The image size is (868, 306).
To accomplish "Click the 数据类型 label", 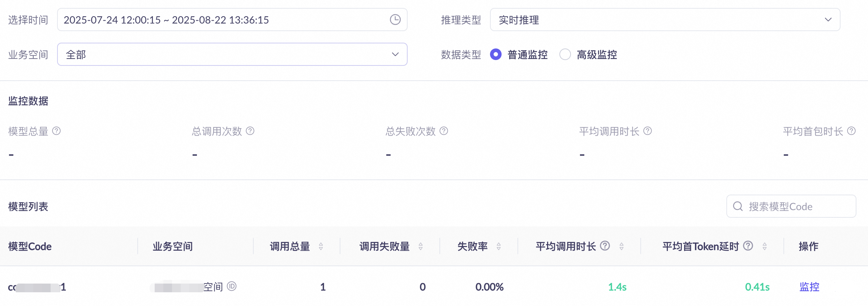I will pyautogui.click(x=461, y=55).
